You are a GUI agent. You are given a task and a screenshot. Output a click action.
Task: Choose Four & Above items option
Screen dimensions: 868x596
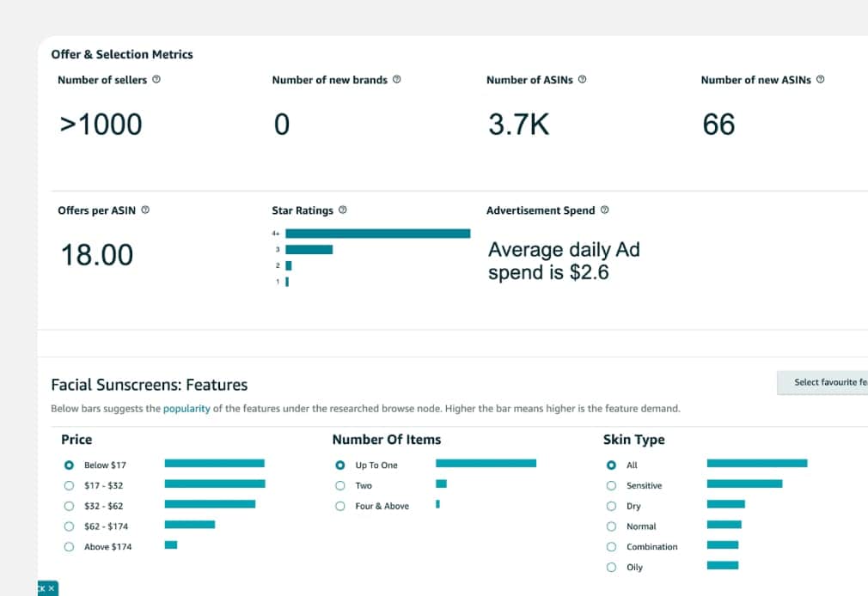tap(340, 506)
